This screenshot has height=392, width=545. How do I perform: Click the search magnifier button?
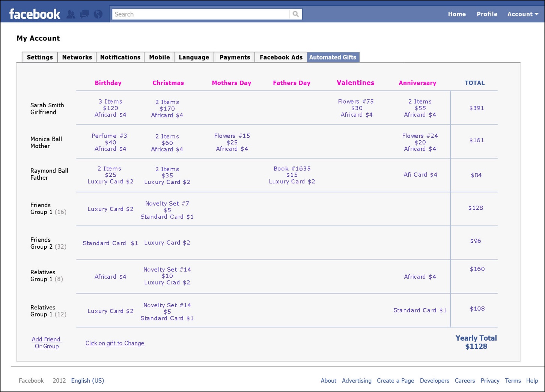pyautogui.click(x=296, y=14)
